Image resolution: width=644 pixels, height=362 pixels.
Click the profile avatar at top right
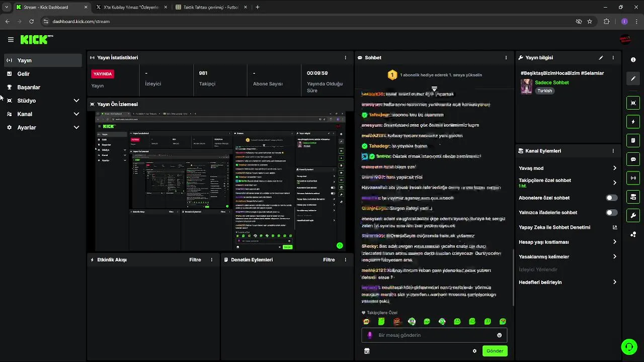pos(625,39)
